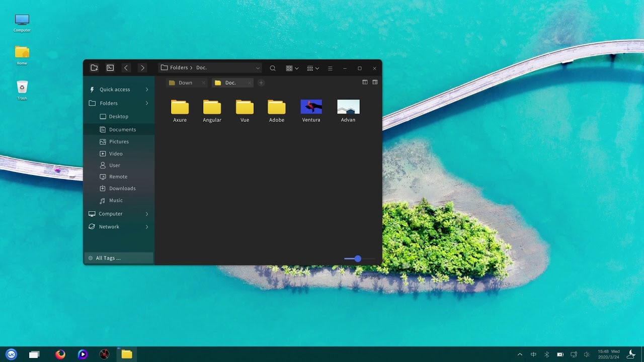This screenshot has height=362, width=644.
Task: Select Downloads in sidebar
Action: pos(119,188)
